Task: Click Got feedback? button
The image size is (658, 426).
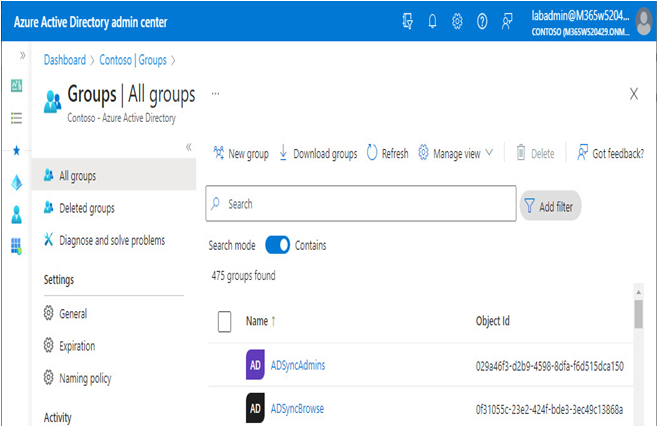Action: (x=611, y=153)
